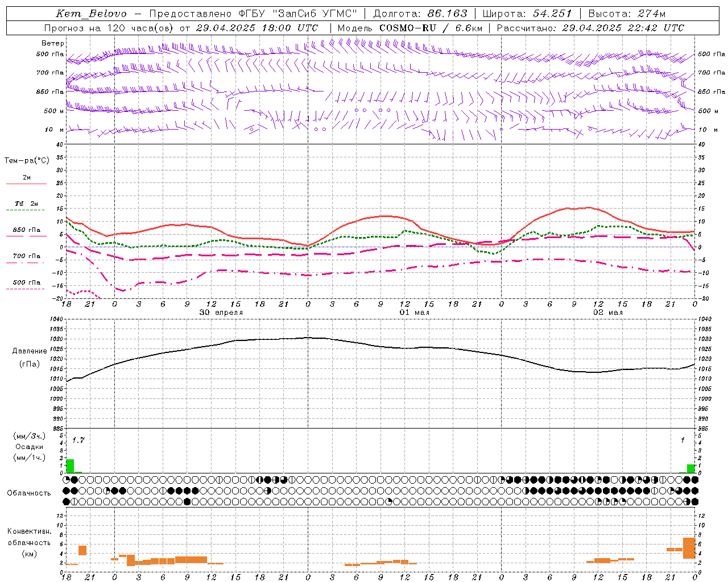Click the '500 м' wind level label on left

[54, 111]
